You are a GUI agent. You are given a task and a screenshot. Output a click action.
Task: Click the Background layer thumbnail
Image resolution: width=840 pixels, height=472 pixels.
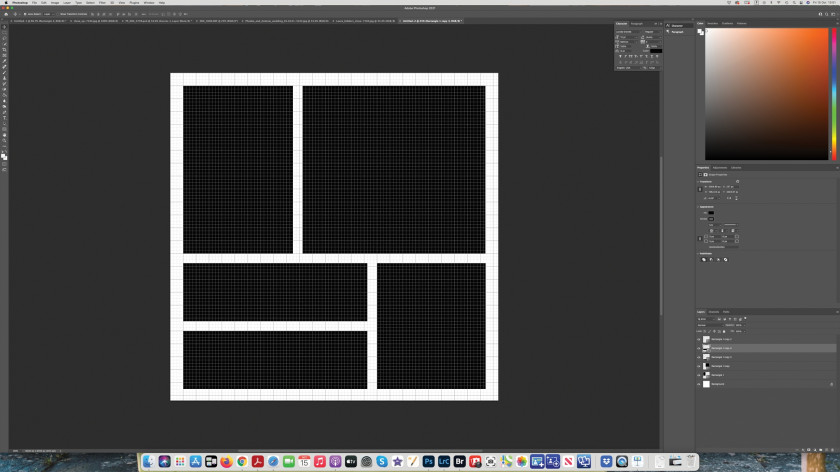(706, 384)
